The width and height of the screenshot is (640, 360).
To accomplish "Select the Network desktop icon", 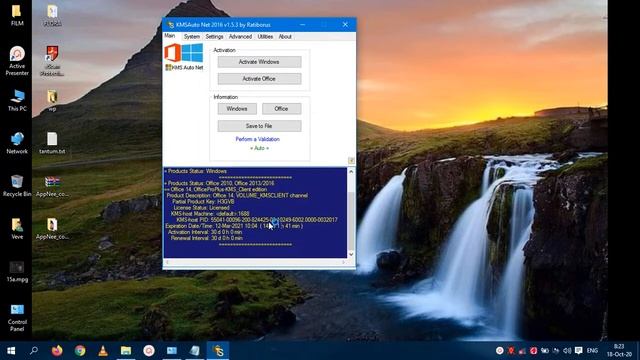I will (17, 143).
